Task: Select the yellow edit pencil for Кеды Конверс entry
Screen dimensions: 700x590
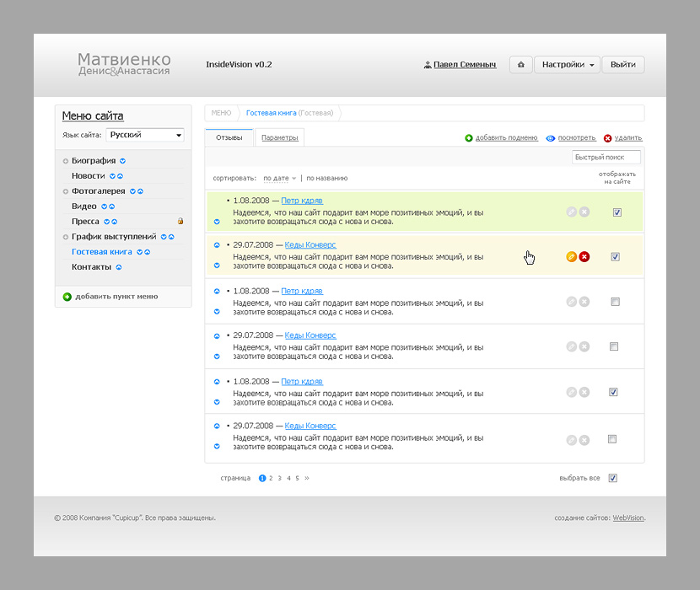Action: point(571,256)
